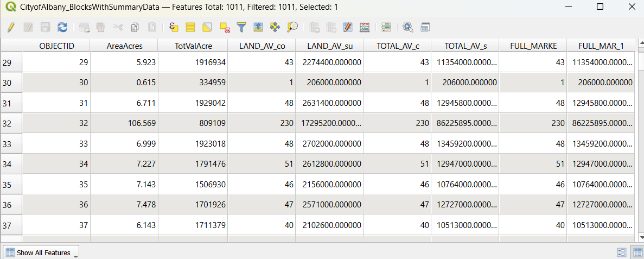
Task: Zoom map to the selected rows
Action: pyautogui.click(x=292, y=27)
